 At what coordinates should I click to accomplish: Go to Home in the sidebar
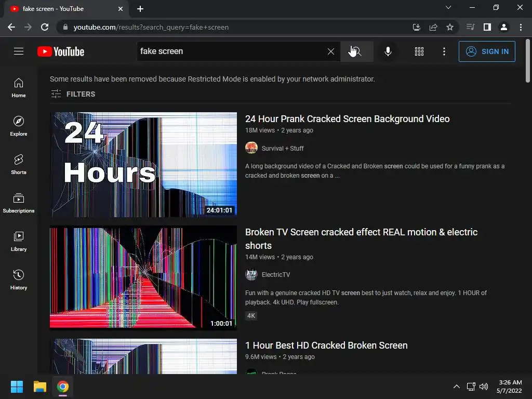tap(19, 88)
